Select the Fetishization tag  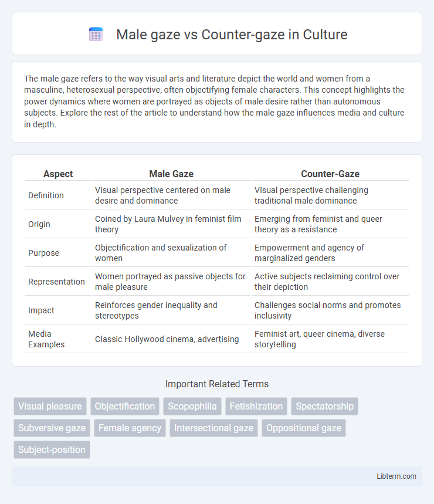click(x=256, y=406)
